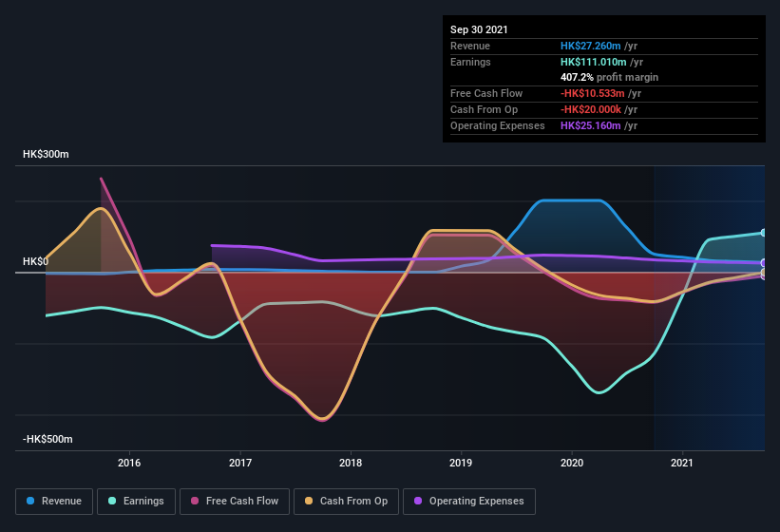Click the 2018 x-axis label

(351, 463)
